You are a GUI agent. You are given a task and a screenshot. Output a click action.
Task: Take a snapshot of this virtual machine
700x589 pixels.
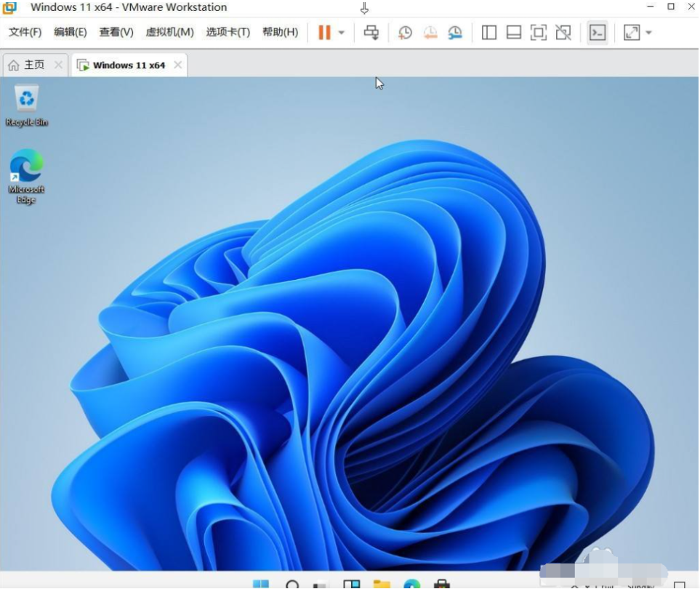coord(405,32)
